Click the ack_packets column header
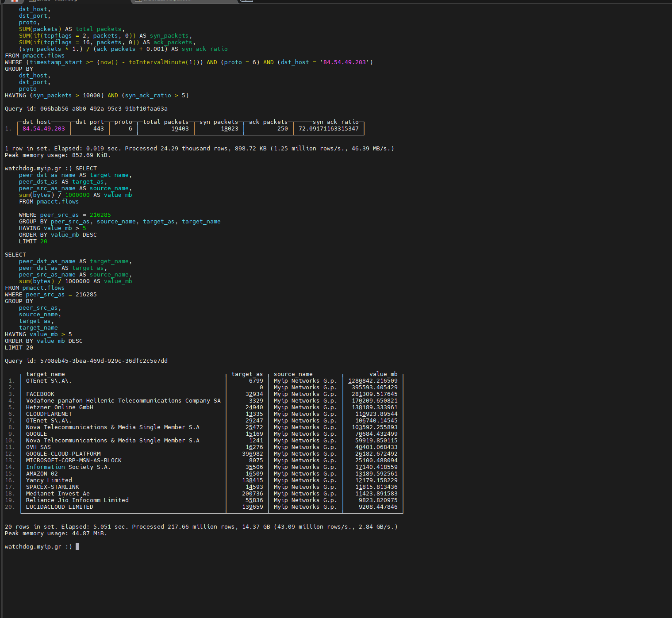This screenshot has width=672, height=618. [x=269, y=122]
